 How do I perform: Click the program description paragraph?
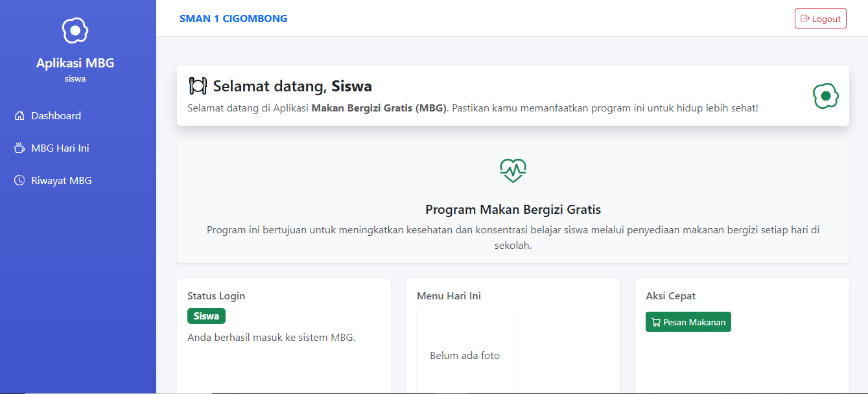513,238
